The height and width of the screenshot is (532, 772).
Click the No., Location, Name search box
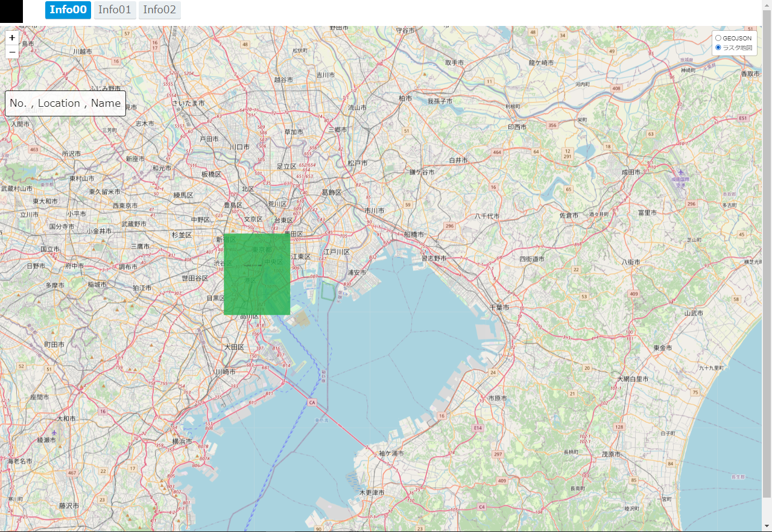65,103
